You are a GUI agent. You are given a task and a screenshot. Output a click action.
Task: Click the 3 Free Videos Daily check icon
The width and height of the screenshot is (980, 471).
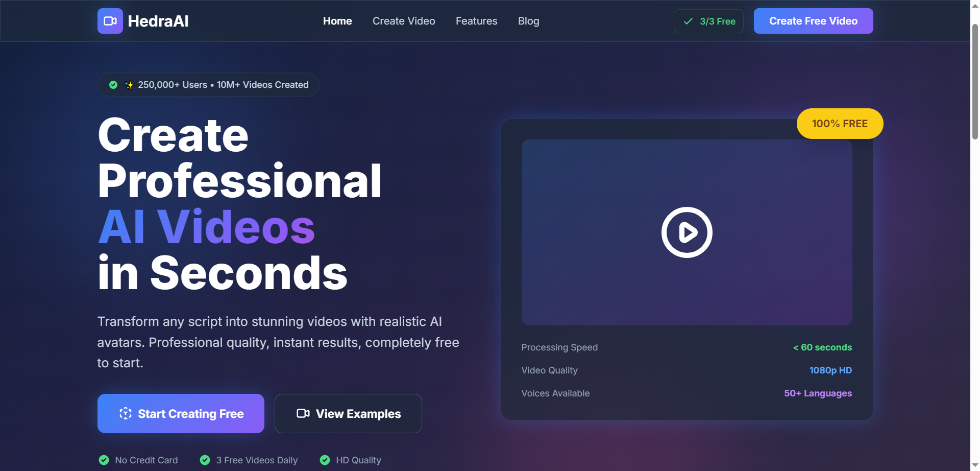click(x=205, y=460)
